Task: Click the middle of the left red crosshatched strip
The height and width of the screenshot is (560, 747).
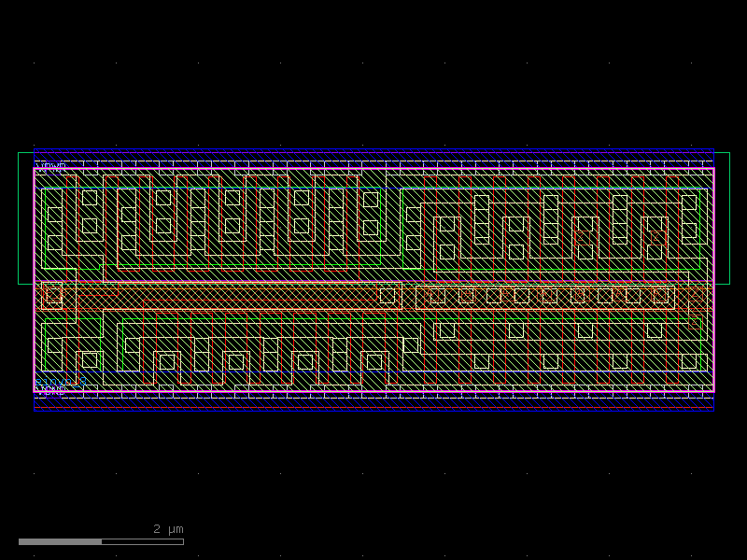Action: pos(224,296)
